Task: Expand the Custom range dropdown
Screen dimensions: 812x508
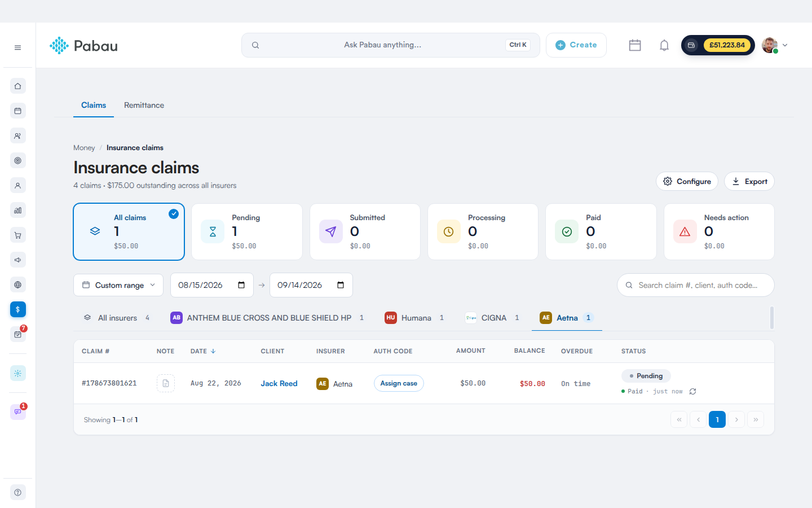Action: [118, 285]
